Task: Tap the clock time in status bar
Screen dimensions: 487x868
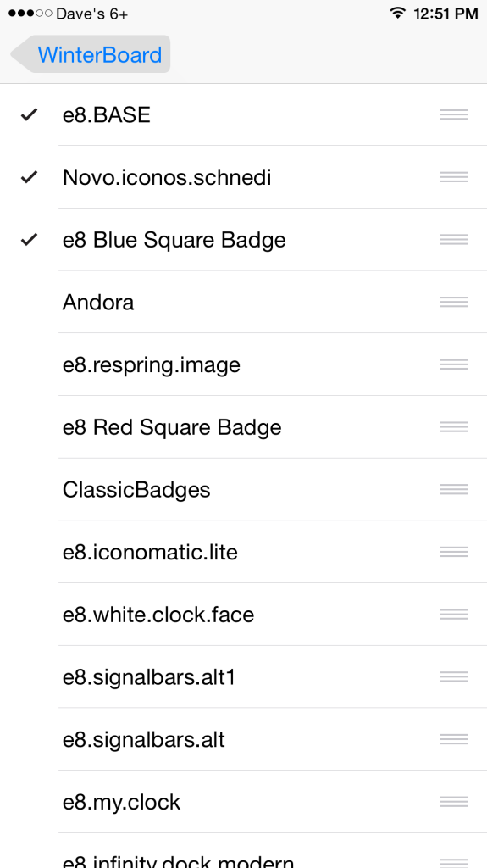Action: click(x=445, y=14)
